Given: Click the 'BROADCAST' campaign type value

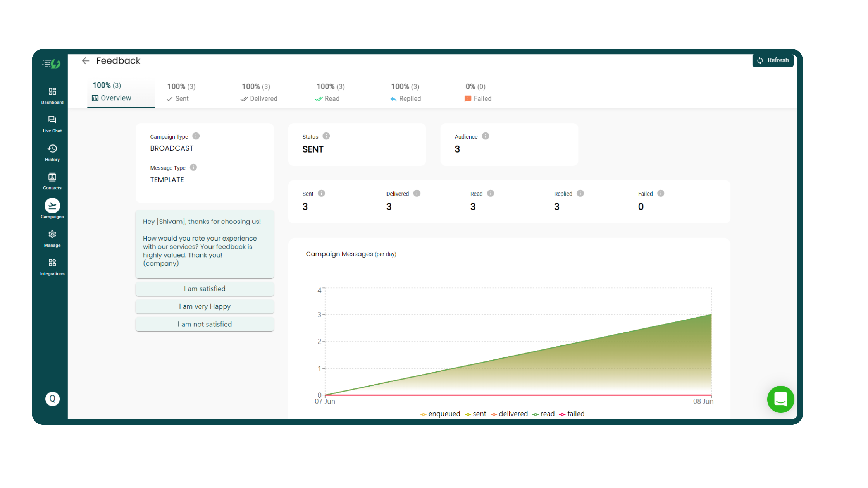Looking at the screenshot, I should point(172,148).
